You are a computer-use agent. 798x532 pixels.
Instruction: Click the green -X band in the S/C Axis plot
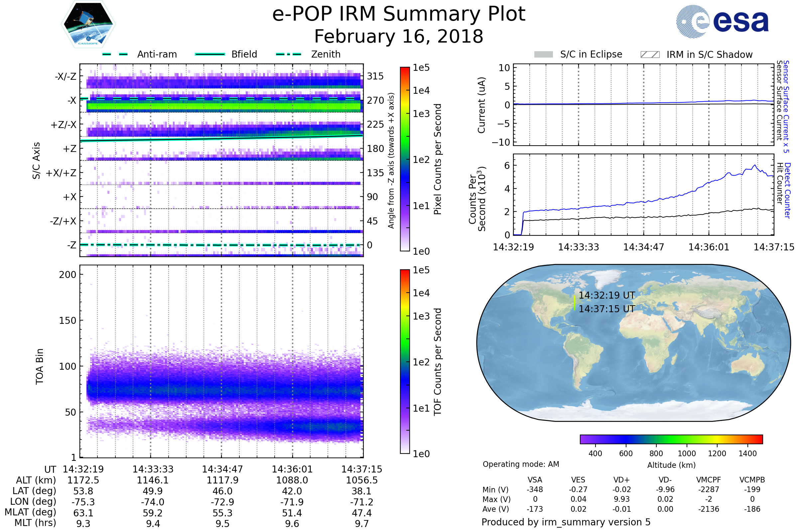tap(224, 106)
